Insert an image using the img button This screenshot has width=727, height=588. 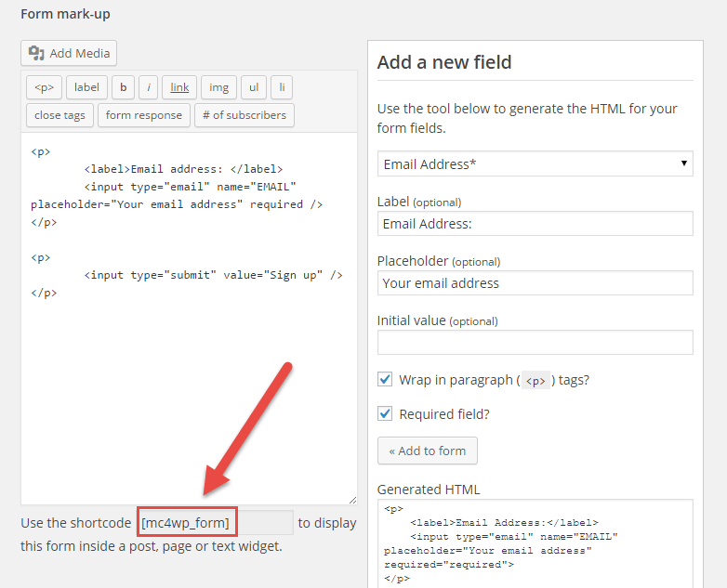pyautogui.click(x=218, y=87)
